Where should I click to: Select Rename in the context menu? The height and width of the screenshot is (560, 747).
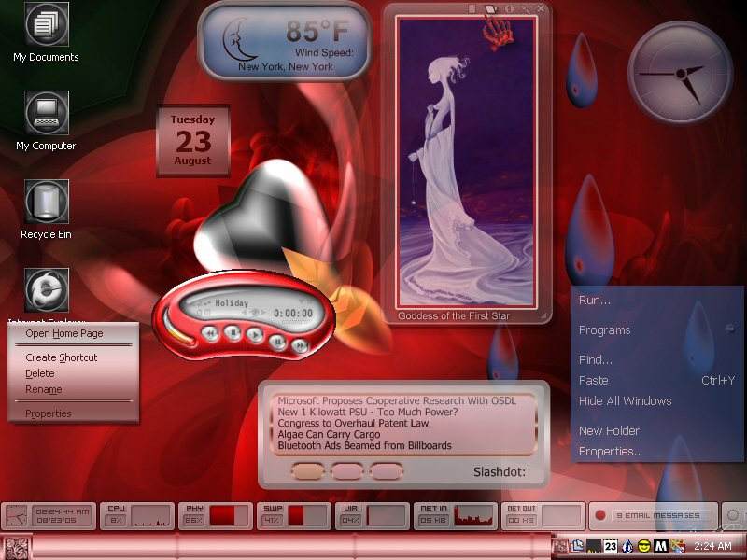pos(44,389)
